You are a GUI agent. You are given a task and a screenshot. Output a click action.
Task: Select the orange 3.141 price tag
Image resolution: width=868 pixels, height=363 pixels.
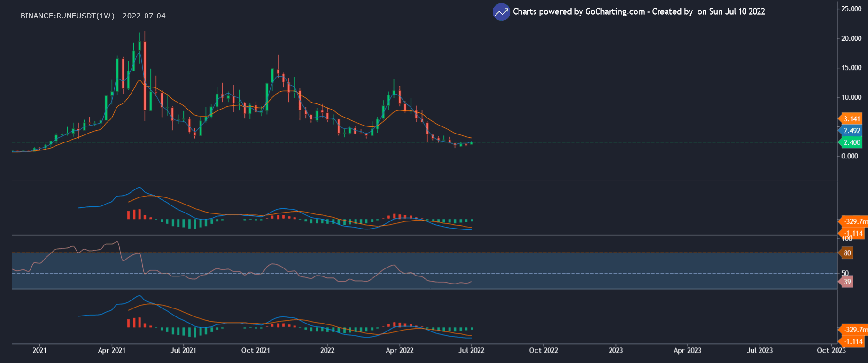[851, 119]
